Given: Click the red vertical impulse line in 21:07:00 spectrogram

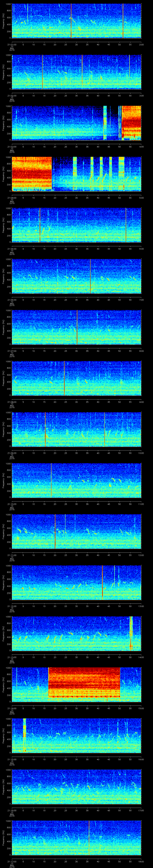Looking at the screenshot, I should [77, 327].
